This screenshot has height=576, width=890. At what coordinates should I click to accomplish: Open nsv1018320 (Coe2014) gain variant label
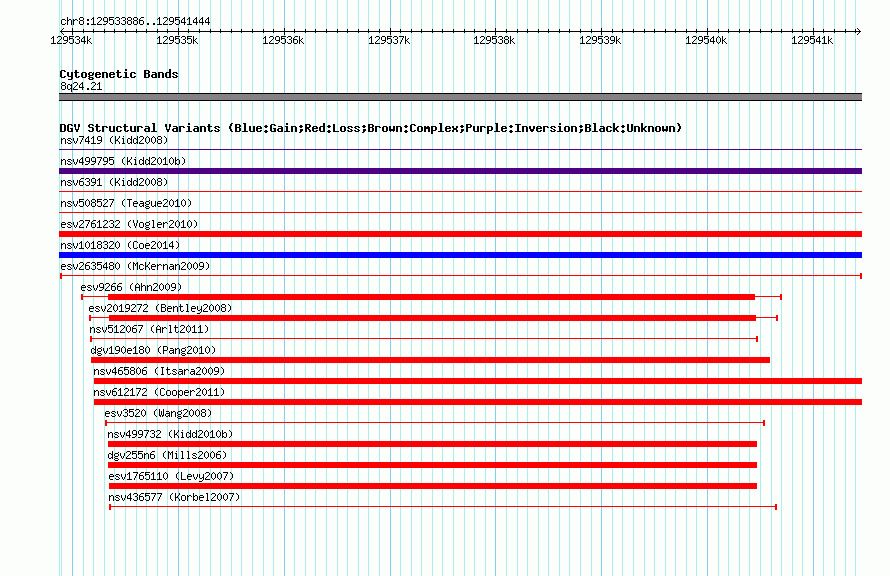(120, 245)
